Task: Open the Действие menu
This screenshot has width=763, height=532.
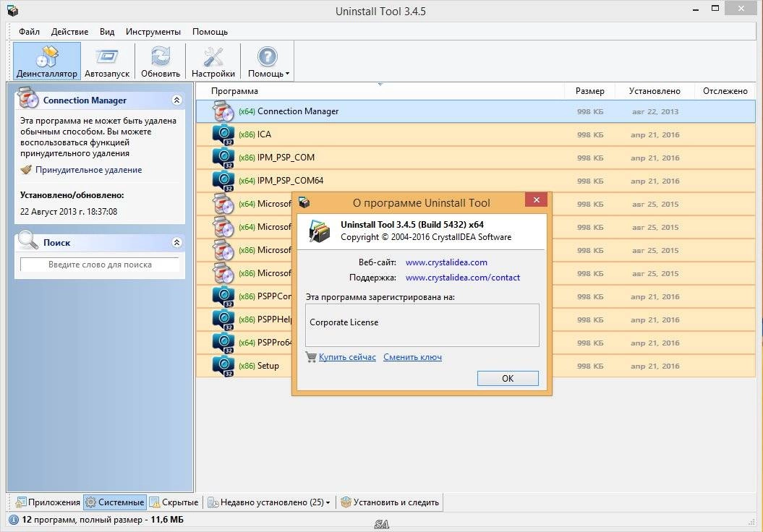Action: pyautogui.click(x=69, y=32)
